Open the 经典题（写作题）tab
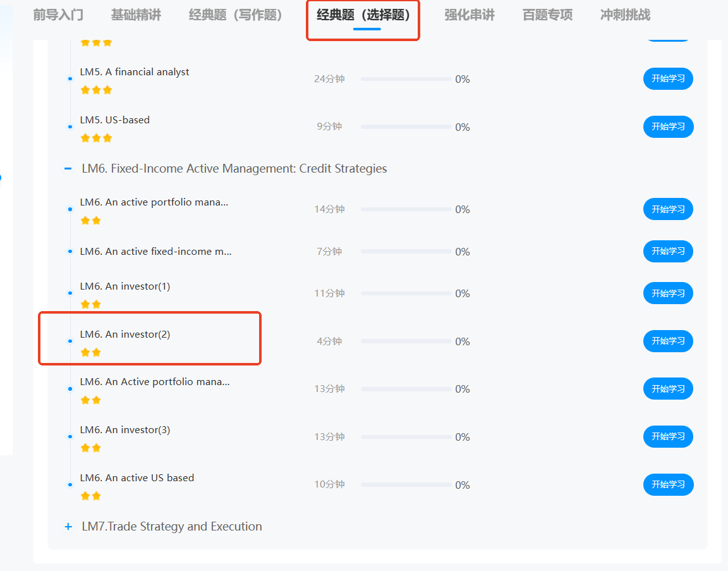Image resolution: width=728 pixels, height=571 pixels. 236,15
